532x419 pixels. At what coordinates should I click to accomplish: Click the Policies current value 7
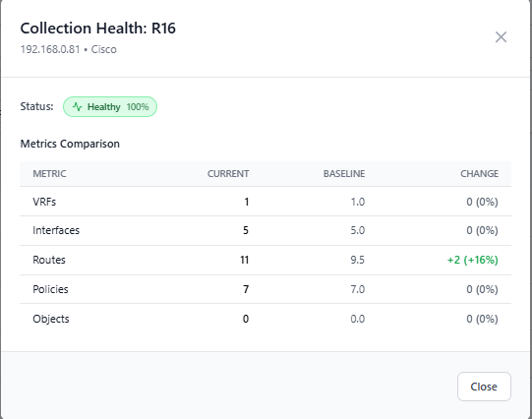[246, 289]
